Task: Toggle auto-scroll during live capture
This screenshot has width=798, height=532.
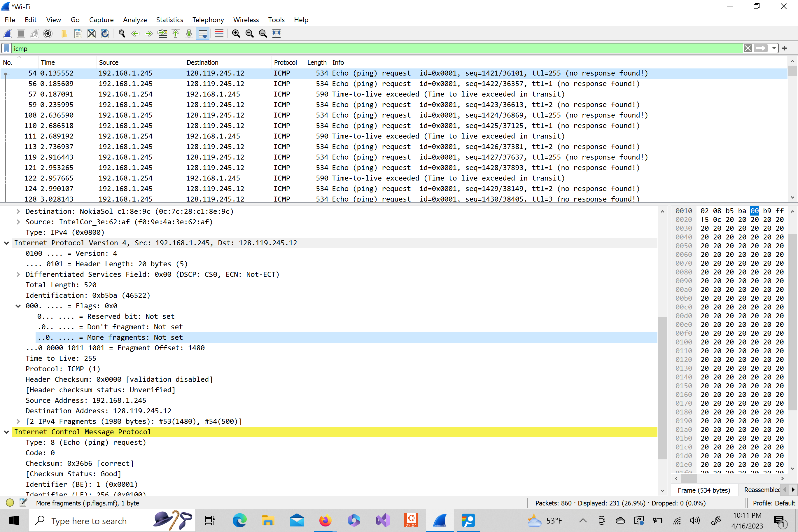Action: [x=202, y=33]
